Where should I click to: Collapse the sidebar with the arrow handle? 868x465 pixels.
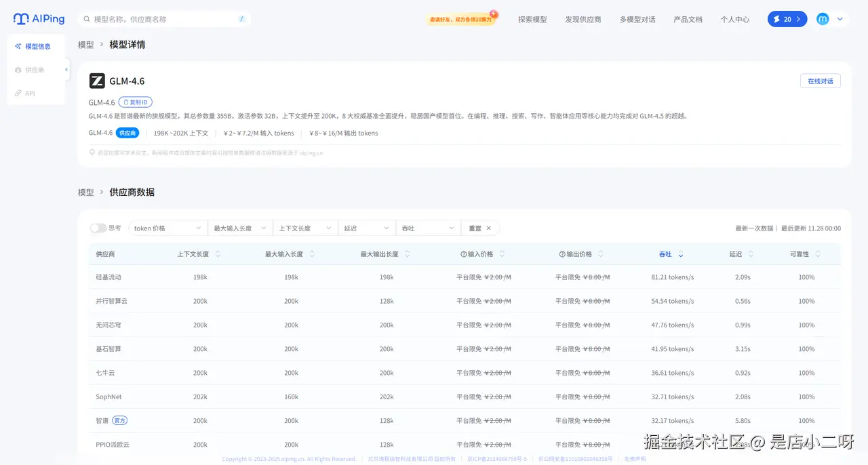(66, 70)
